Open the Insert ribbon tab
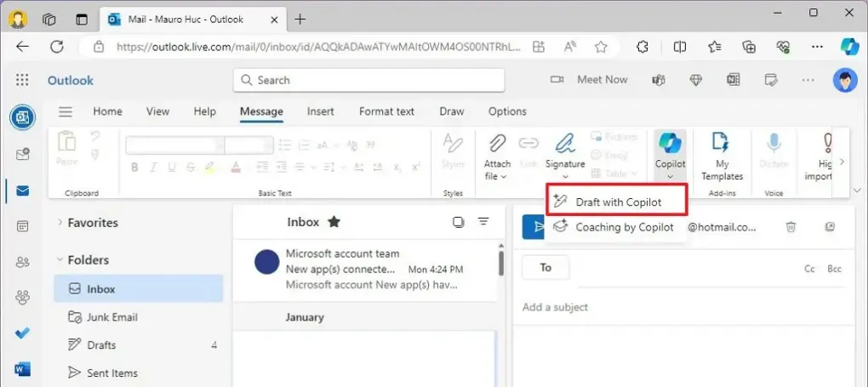 (321, 111)
